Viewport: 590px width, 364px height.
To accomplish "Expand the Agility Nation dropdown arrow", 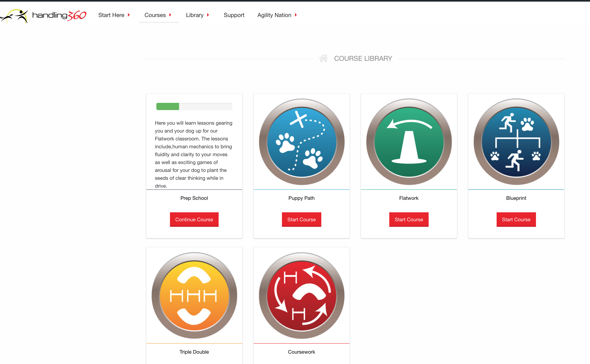I will click(x=296, y=15).
